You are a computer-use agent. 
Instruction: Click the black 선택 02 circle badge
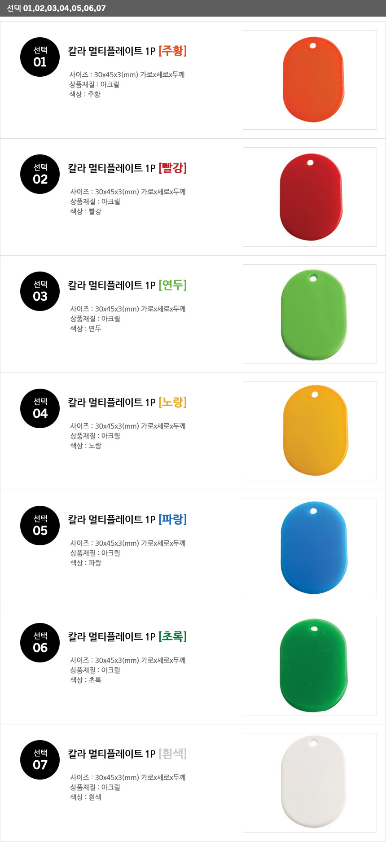click(x=40, y=174)
